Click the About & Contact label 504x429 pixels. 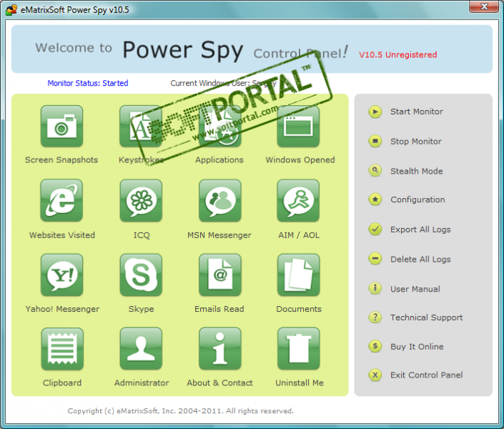coord(220,383)
